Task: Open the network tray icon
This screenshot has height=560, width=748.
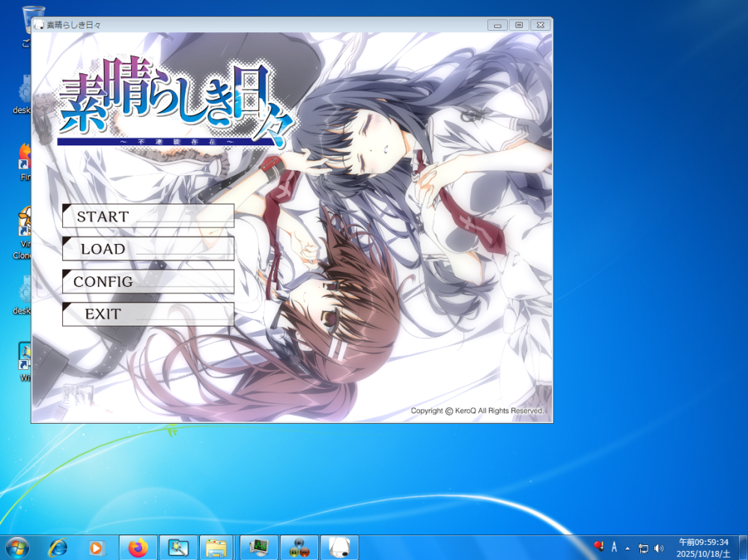Action: tap(643, 548)
